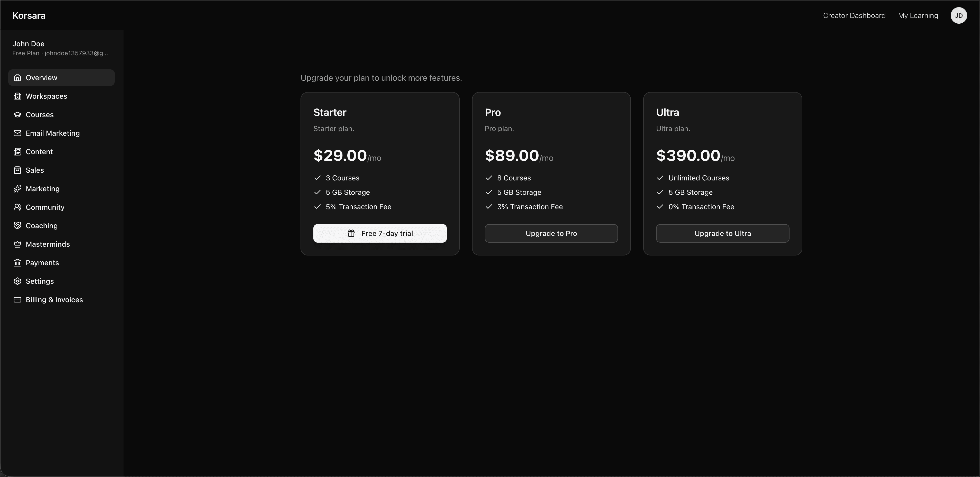980x477 pixels.
Task: Open the Marketing megaphone icon
Action: [x=17, y=188]
